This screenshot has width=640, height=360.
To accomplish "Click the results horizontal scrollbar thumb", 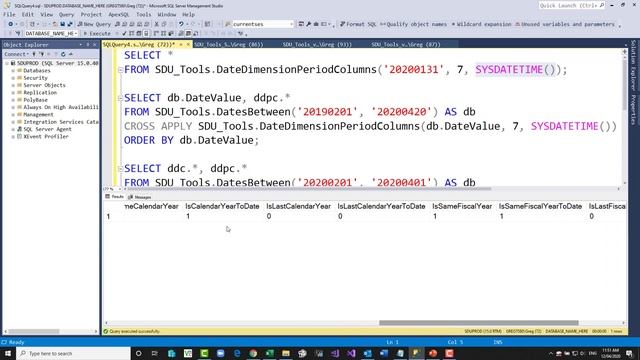I will pos(479,323).
